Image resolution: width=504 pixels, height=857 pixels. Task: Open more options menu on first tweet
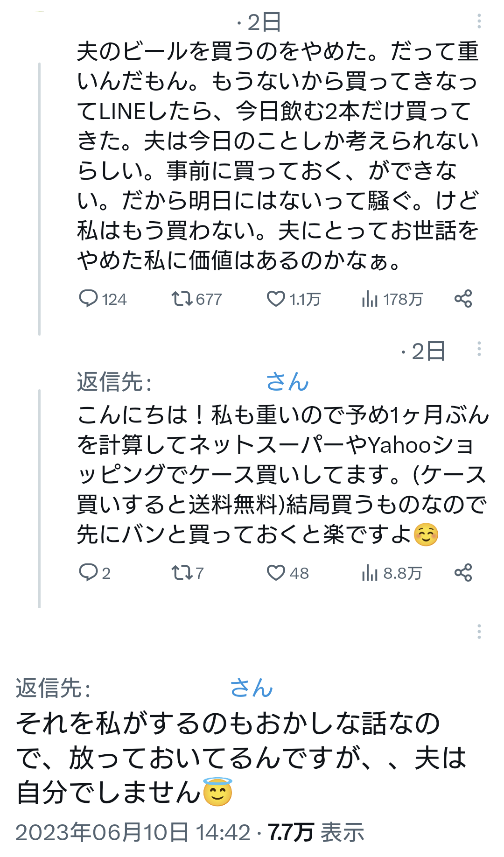point(479,21)
